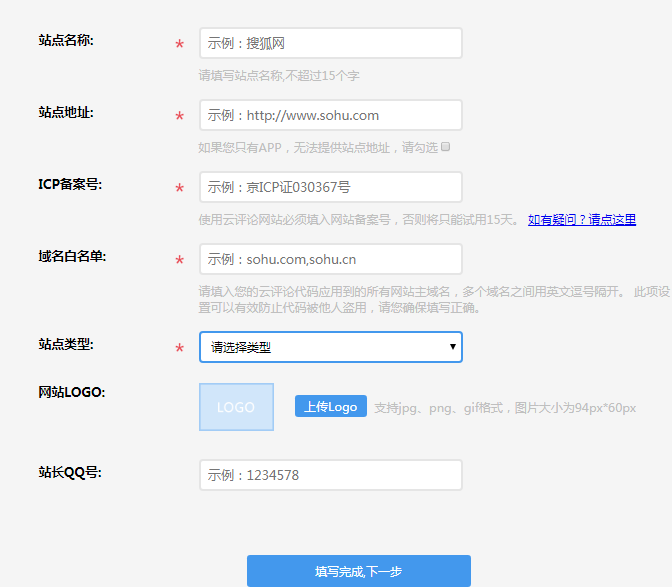Click the arrow on 站点类型 combo box
The width and height of the screenshot is (672, 587).
pyautogui.click(x=453, y=347)
